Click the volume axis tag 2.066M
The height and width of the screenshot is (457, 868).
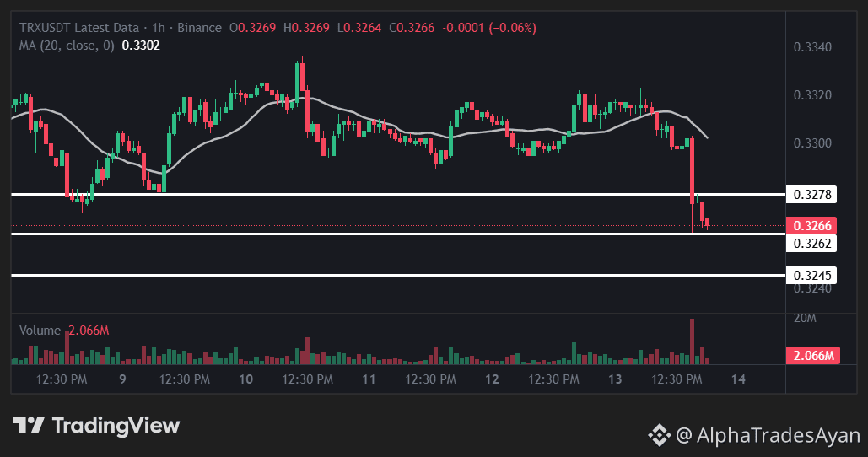(x=813, y=355)
